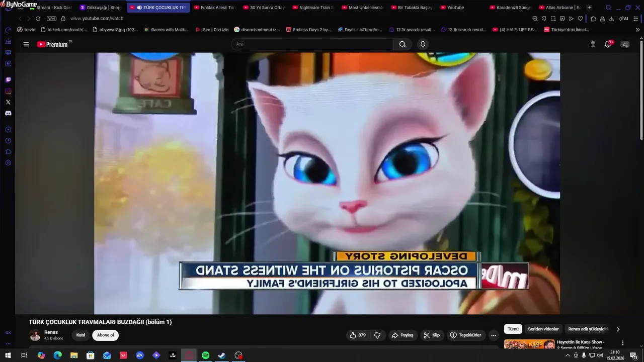Click the Katıl join button
Viewport: 644px width, 362px height.
(x=80, y=335)
